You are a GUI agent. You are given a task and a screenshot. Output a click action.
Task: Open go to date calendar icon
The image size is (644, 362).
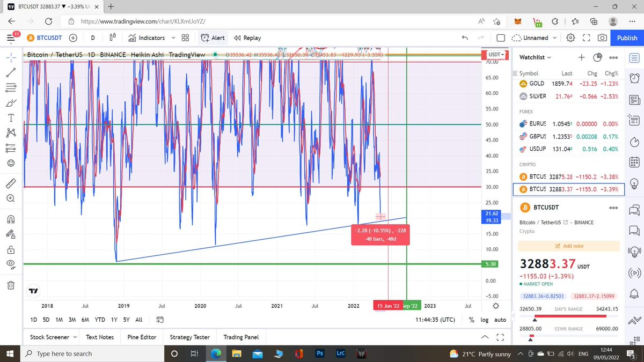tap(160, 320)
